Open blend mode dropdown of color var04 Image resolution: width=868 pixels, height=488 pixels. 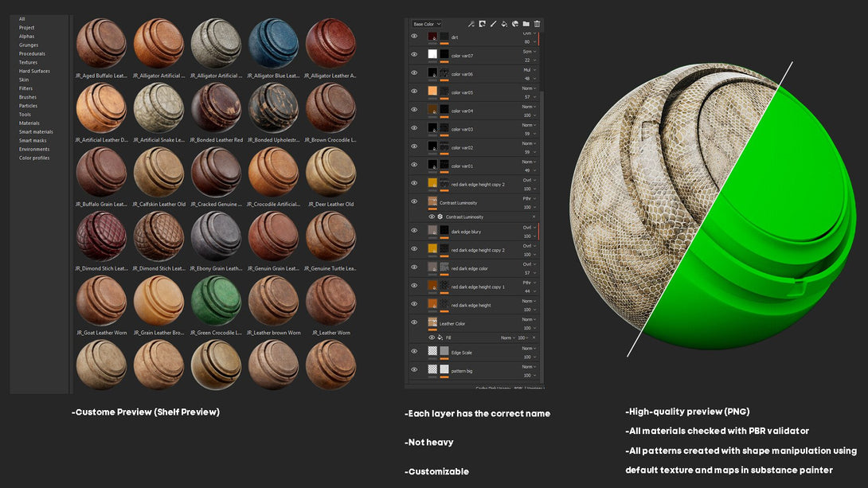coord(530,107)
